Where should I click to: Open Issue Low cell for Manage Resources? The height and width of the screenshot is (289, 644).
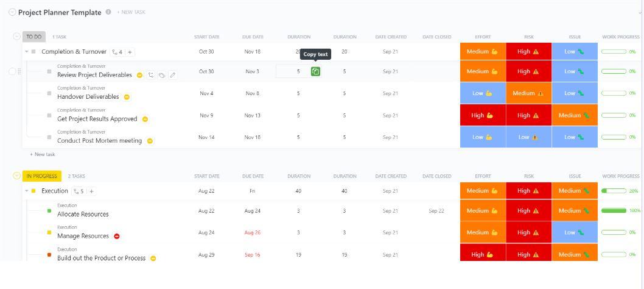click(575, 232)
